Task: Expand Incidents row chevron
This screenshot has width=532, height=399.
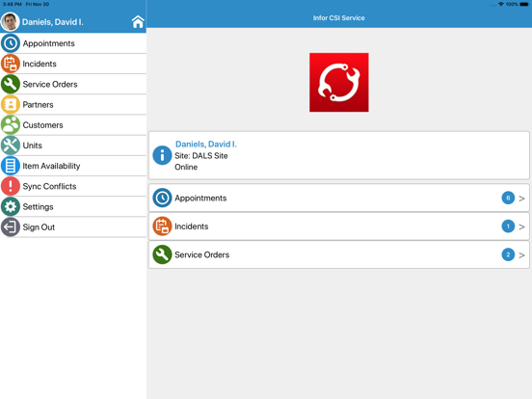Action: point(521,226)
